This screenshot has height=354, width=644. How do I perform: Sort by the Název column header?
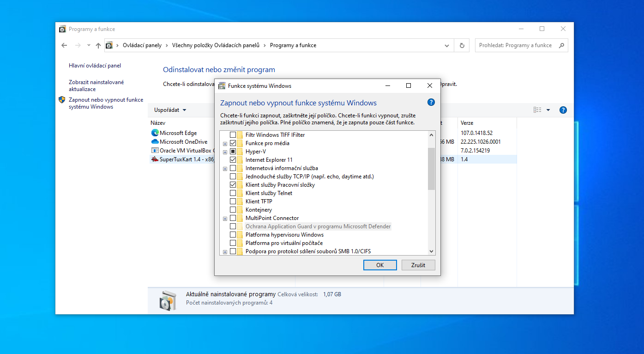158,123
